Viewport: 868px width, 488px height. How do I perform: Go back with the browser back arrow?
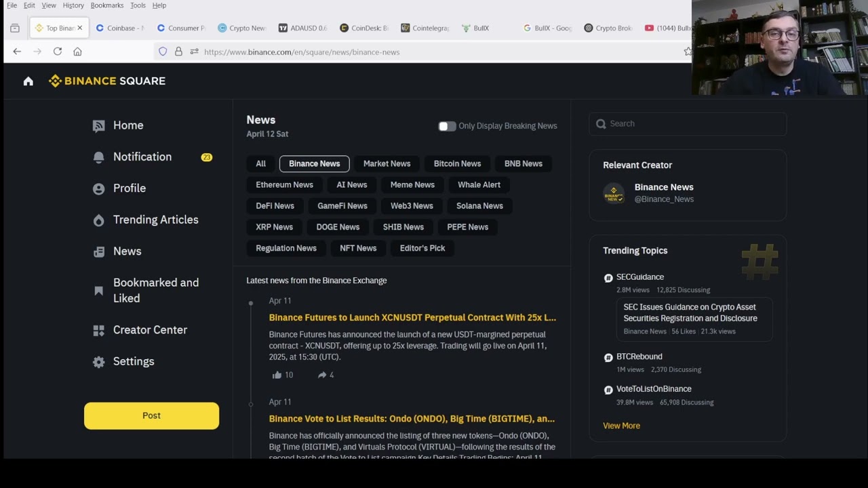point(17,52)
